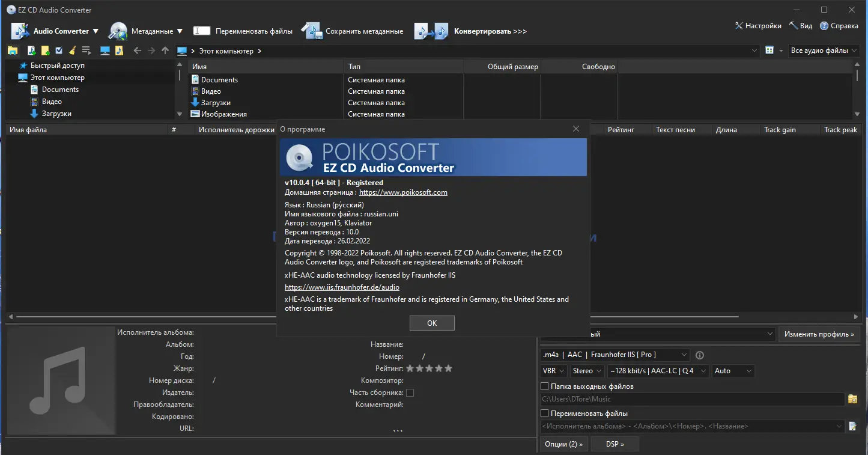Set rating to five stars
Viewport: 868px width, 455px height.
(x=449, y=368)
